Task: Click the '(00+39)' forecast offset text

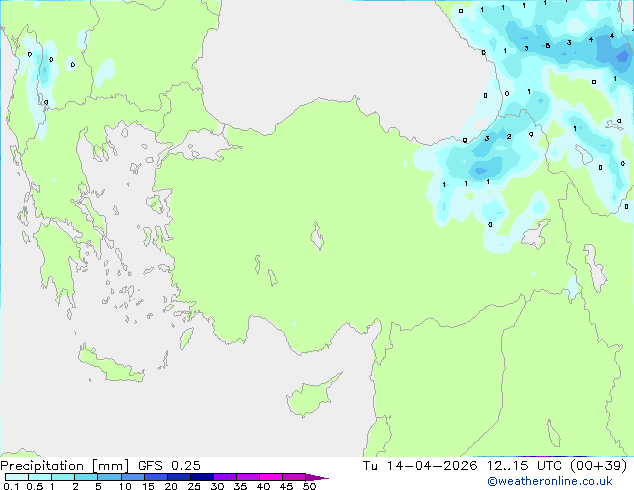Action: coord(598,466)
